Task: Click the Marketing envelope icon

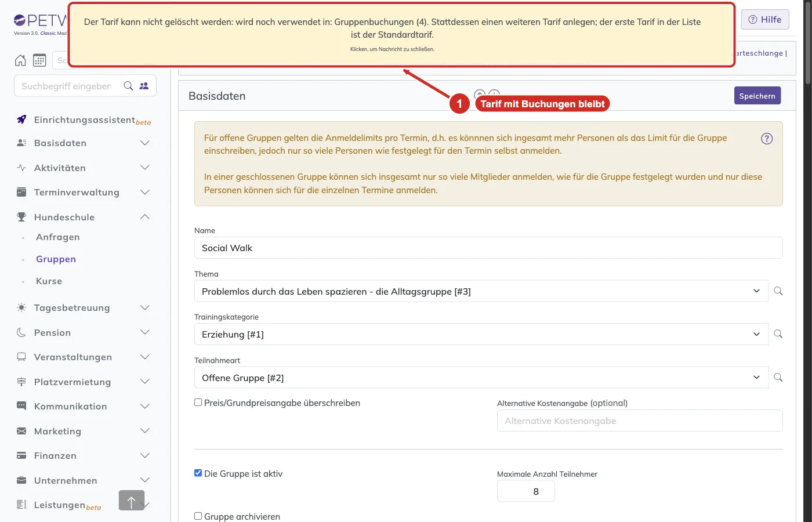Action: point(21,431)
